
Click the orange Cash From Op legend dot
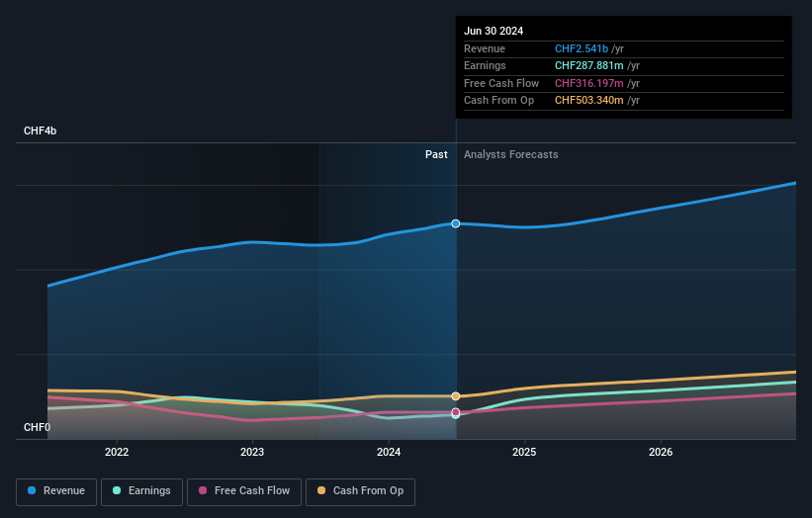tap(321, 490)
